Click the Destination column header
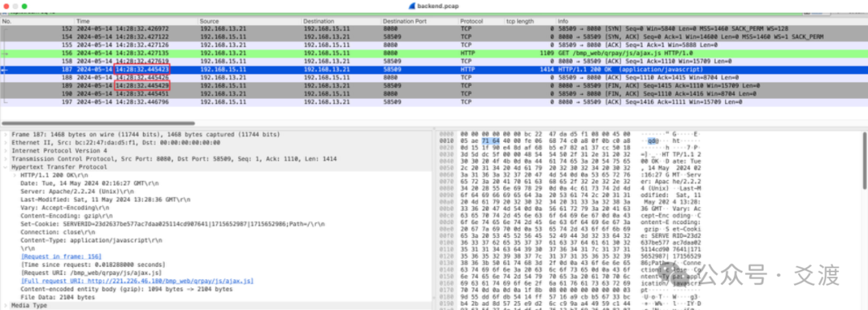 click(341, 21)
